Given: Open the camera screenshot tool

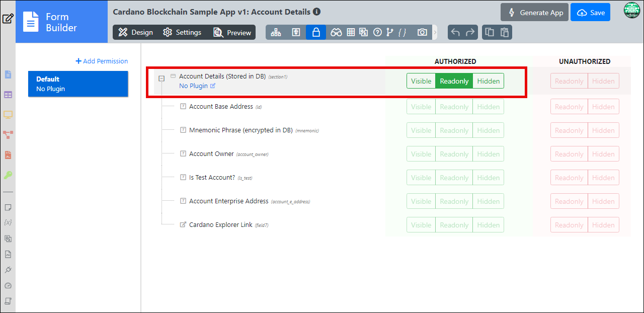Looking at the screenshot, I should [x=422, y=32].
